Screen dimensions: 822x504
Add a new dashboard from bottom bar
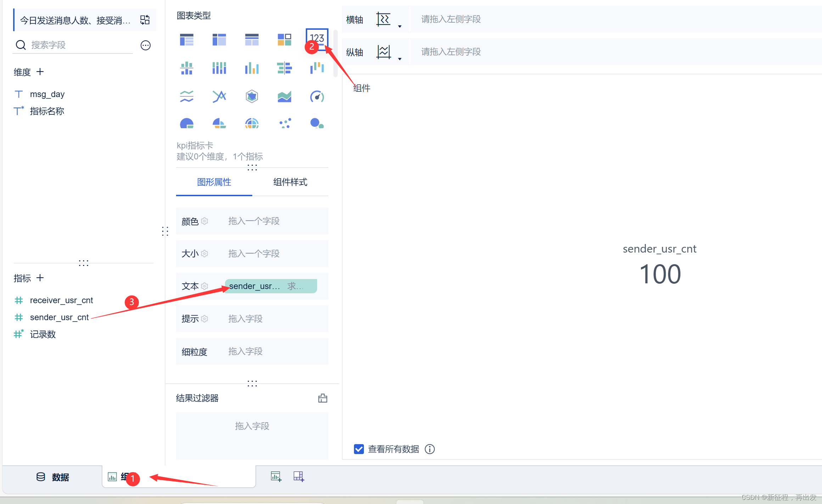coord(299,477)
